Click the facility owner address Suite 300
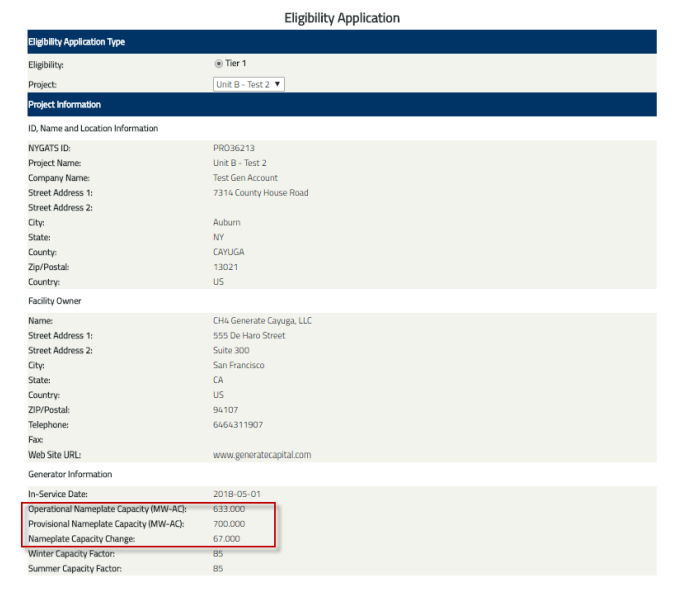This screenshot has width=680, height=592. coord(233,351)
